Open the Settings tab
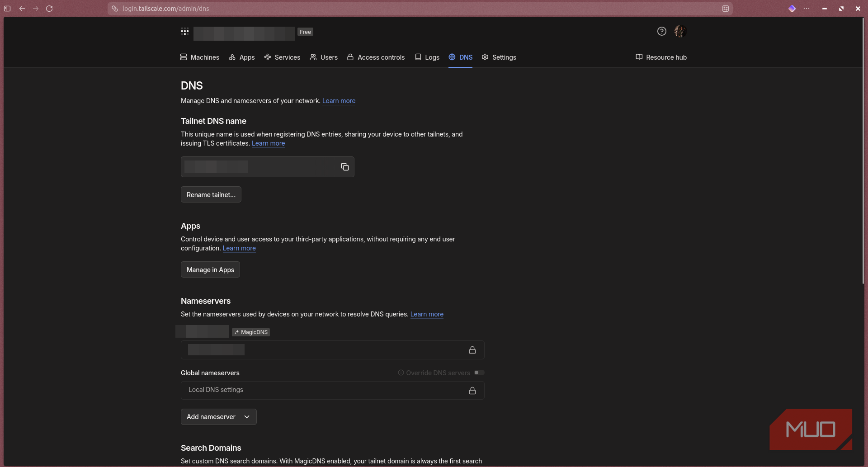This screenshot has height=467, width=868. point(499,57)
